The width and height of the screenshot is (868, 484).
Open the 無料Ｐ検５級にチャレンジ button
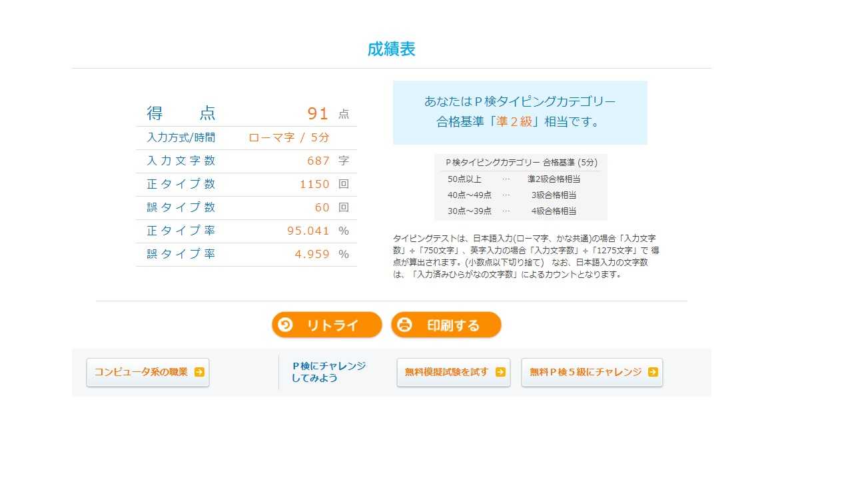pyautogui.click(x=592, y=372)
